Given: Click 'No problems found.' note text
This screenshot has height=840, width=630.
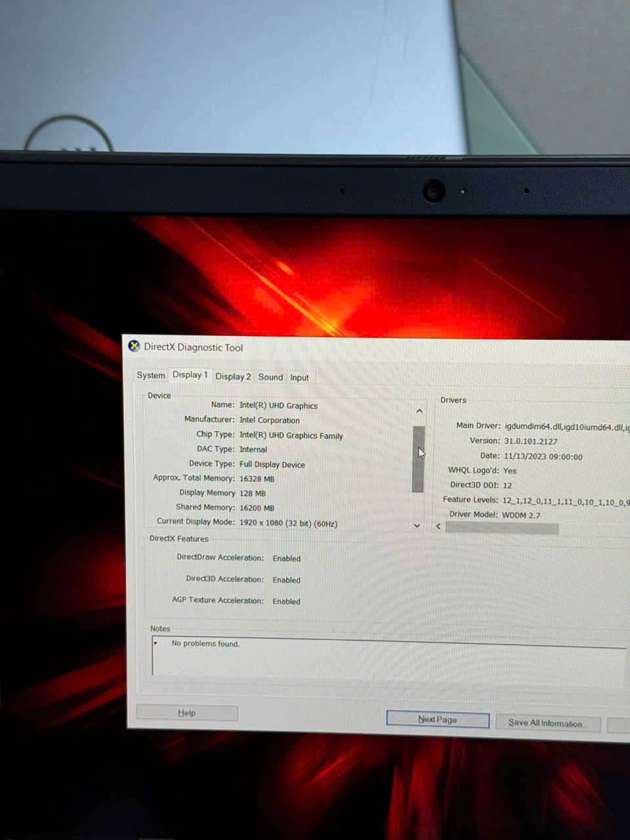Looking at the screenshot, I should (x=205, y=644).
